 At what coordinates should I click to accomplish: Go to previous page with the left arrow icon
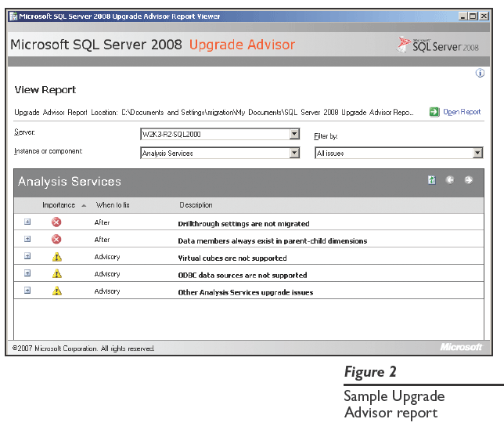point(450,180)
